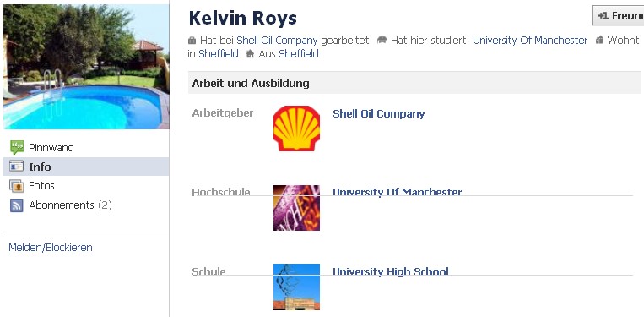Click the Abonnements RSS feed icon

(x=17, y=205)
